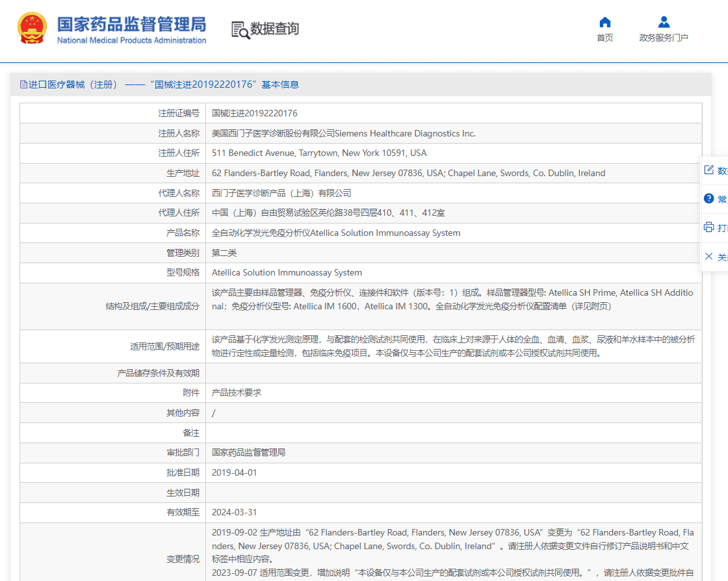This screenshot has height=581, width=728.
Task: Click the 数据查询 title text
Action: pyautogui.click(x=274, y=29)
